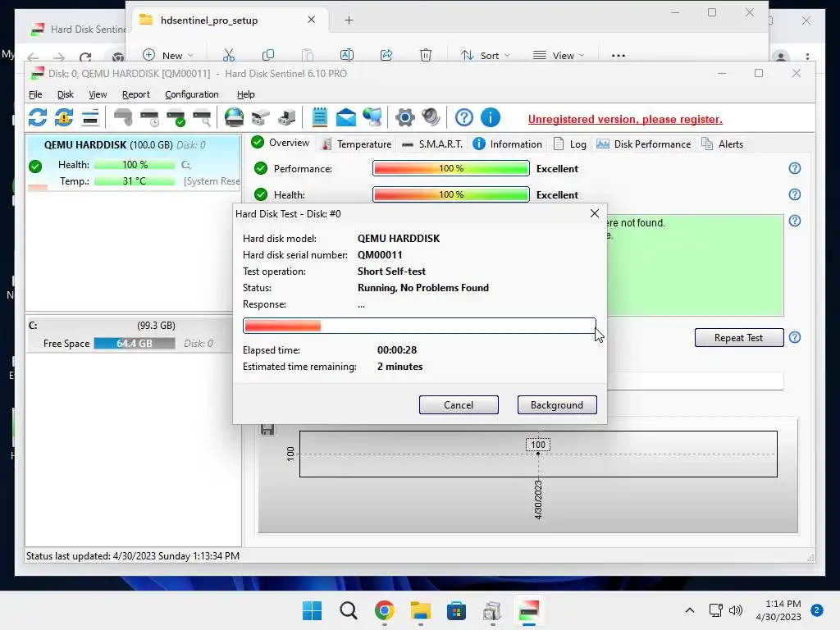Open the Report menu
840x630 pixels.
(x=135, y=94)
